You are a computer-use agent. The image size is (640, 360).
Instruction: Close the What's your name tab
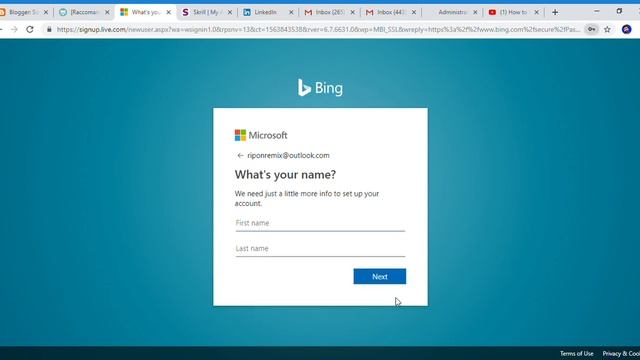(x=169, y=12)
